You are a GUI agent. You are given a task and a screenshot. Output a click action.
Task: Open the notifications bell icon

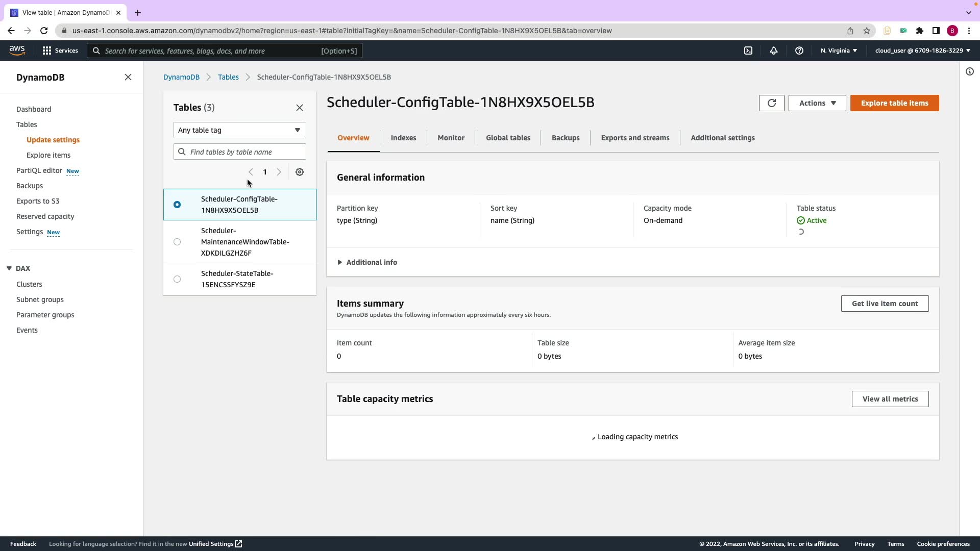pyautogui.click(x=774, y=51)
